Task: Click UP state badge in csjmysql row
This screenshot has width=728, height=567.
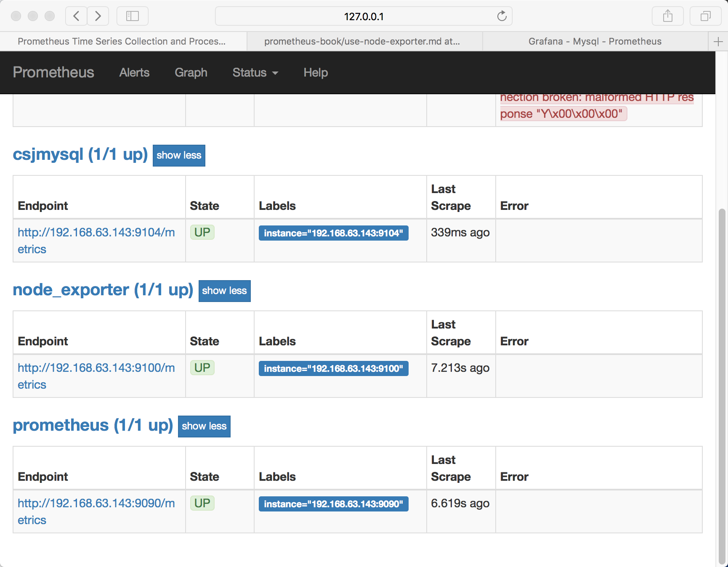Action: [202, 232]
